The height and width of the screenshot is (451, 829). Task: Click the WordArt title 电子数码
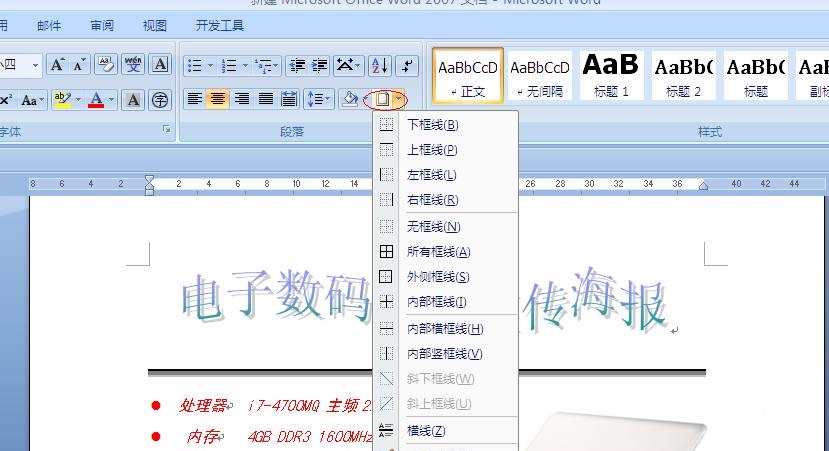(x=276, y=296)
